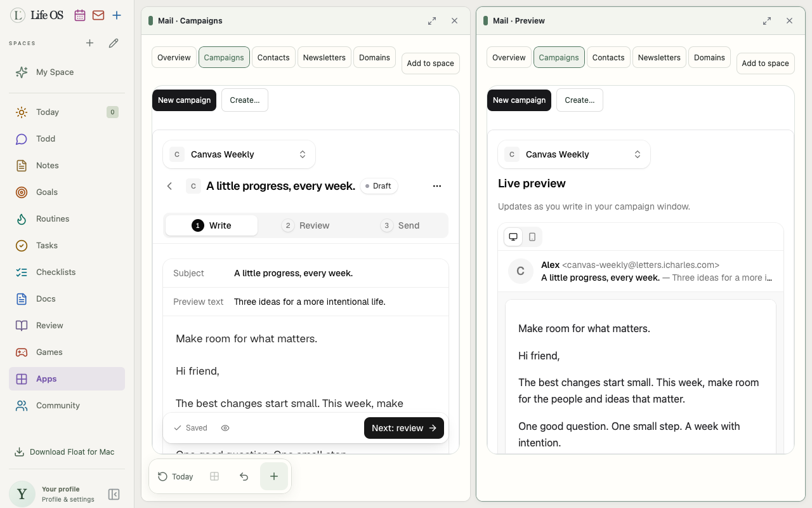
Task: Click the Draft status badge
Action: coord(379,186)
